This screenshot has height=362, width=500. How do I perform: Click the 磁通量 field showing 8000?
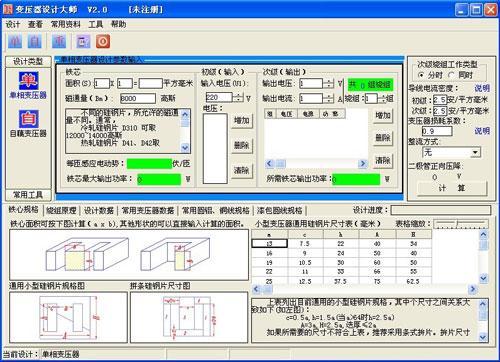(x=138, y=98)
